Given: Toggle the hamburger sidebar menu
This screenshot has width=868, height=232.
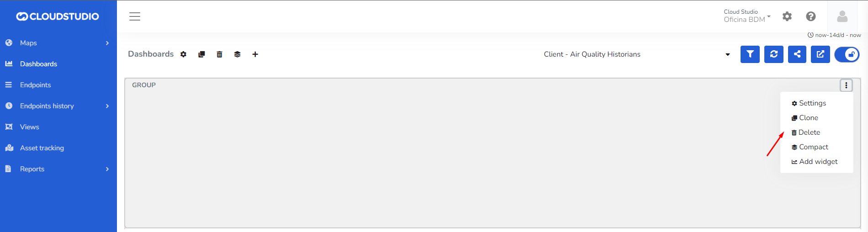Looking at the screenshot, I should point(135,16).
